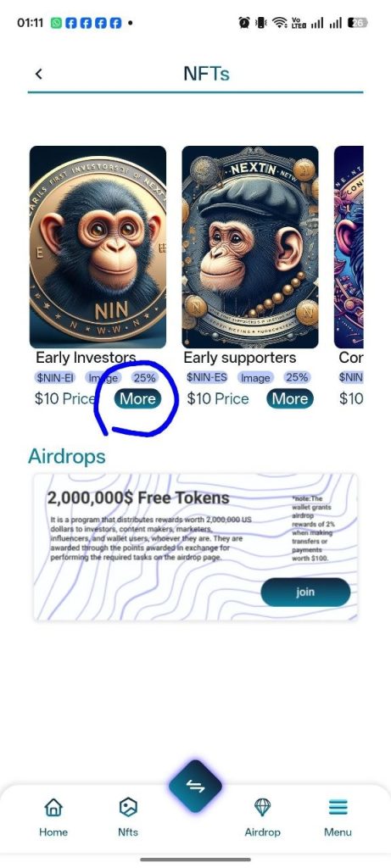
Task: Tap the $NIN-EI tag chip
Action: click(x=55, y=377)
